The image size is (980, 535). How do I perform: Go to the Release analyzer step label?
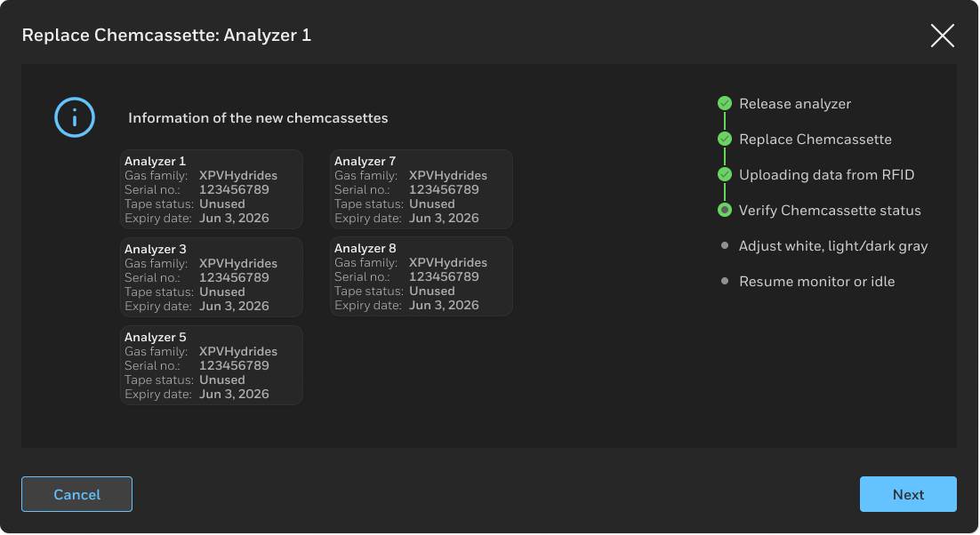click(794, 104)
